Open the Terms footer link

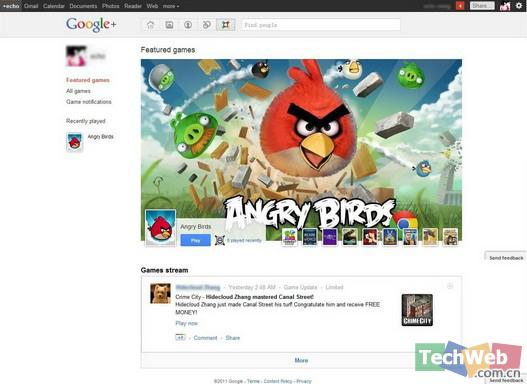point(253,381)
